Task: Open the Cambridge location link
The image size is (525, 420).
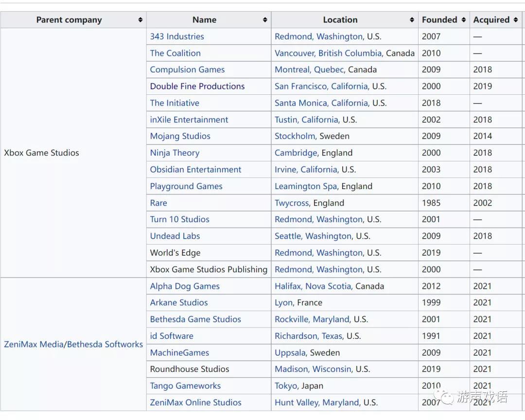Action: [x=296, y=153]
